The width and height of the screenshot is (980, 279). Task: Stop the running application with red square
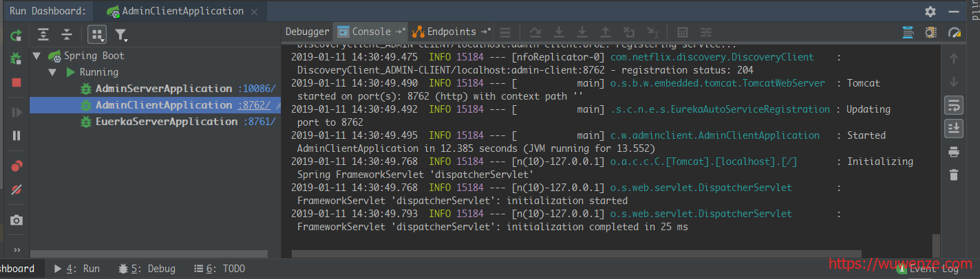[x=17, y=82]
